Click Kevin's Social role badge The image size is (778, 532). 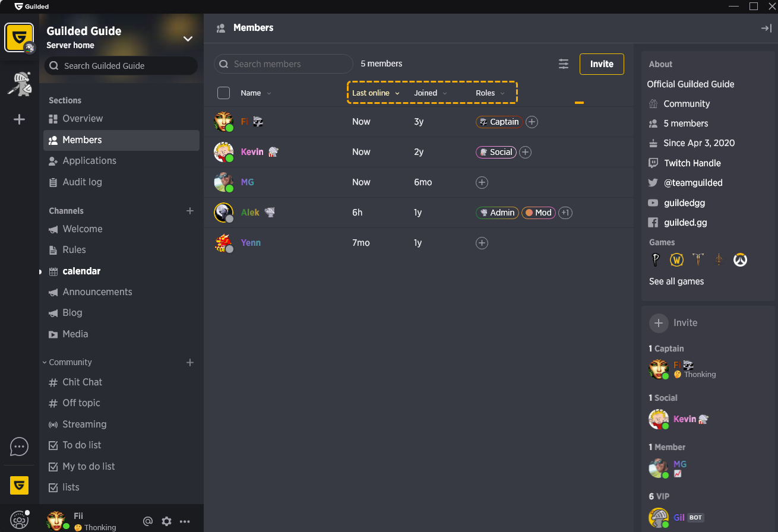(x=496, y=152)
